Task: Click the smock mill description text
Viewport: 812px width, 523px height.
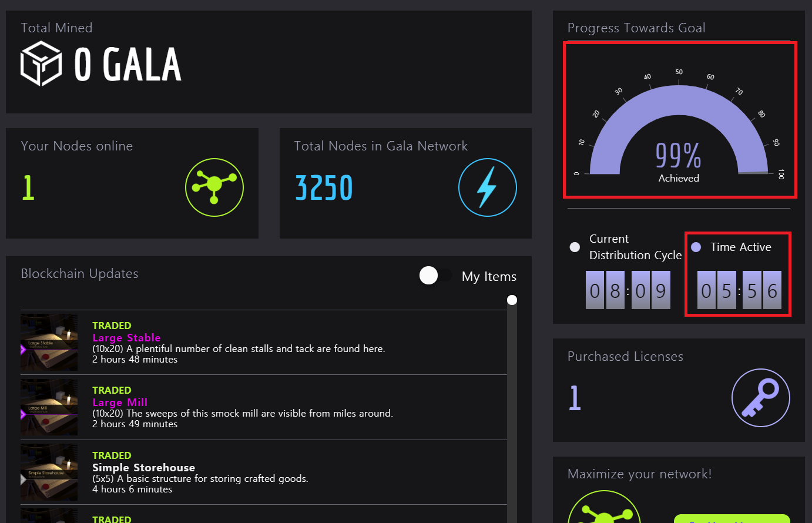Action: pyautogui.click(x=243, y=414)
